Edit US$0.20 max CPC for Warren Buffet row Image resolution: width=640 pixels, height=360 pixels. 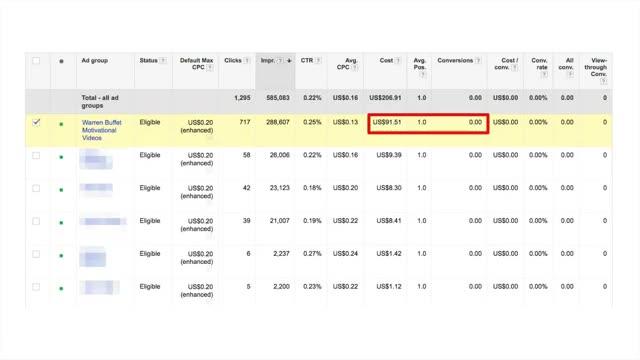click(x=197, y=126)
